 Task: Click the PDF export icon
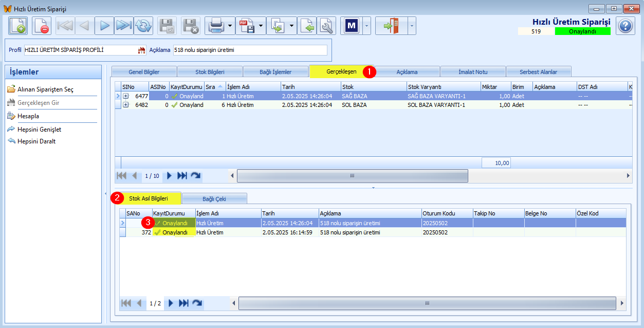246,25
